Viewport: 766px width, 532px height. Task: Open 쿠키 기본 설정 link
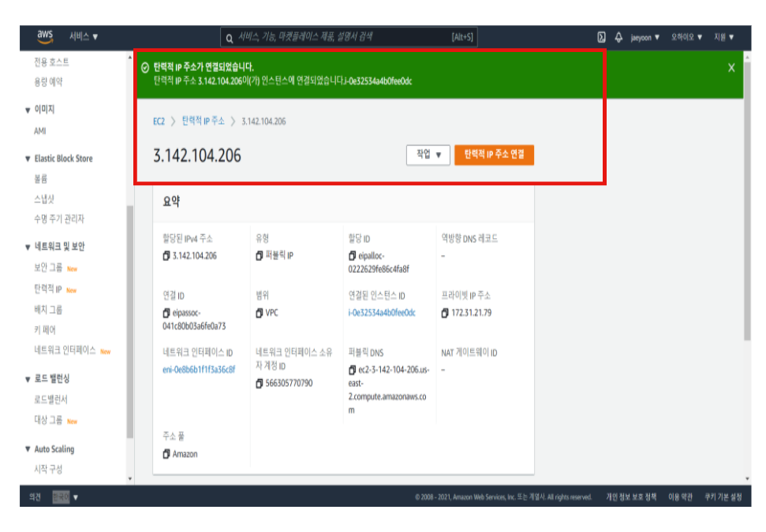pyautogui.click(x=723, y=497)
